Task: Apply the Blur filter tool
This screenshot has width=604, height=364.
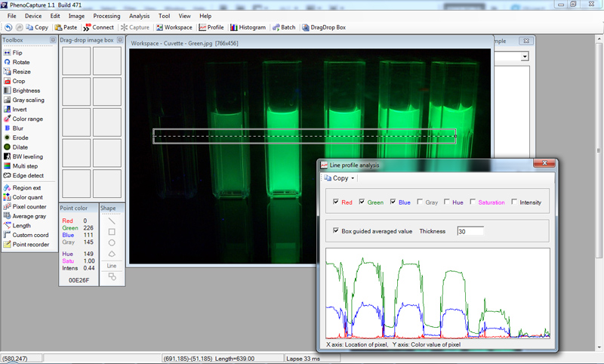Action: 17,128
